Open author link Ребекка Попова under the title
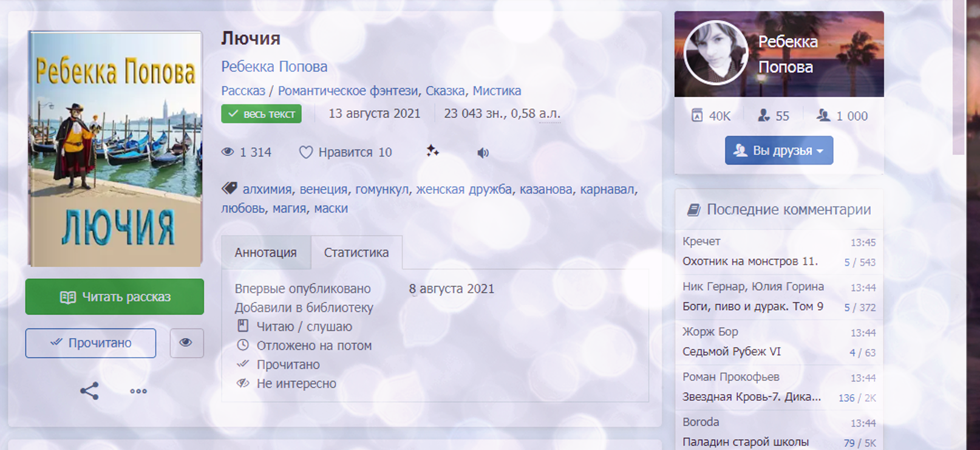The image size is (980, 450). 274,66
